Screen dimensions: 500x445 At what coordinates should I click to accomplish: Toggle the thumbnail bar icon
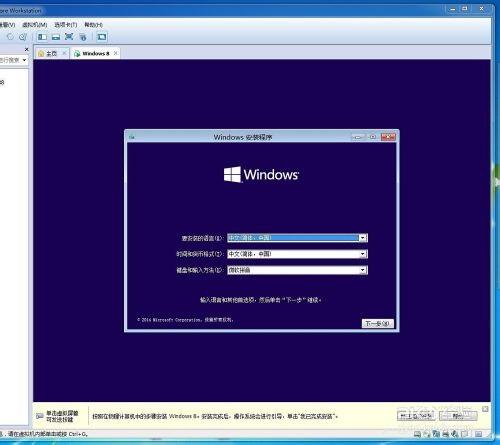[x=56, y=37]
